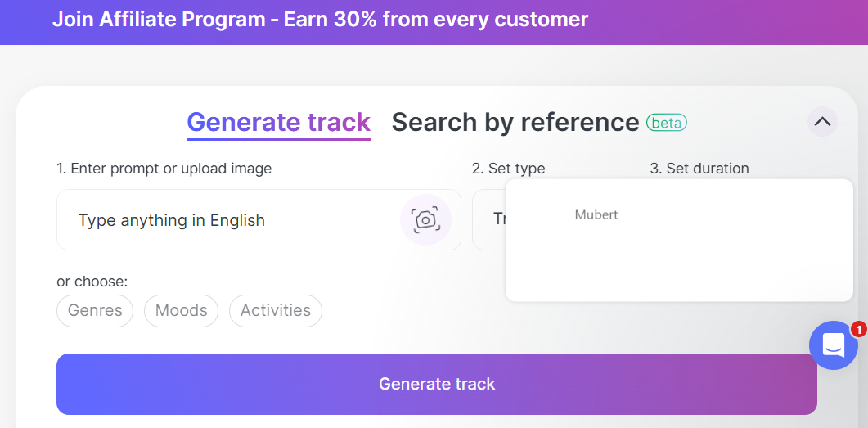Click the or choose label text
Screen dimensions: 868x428
coord(92,282)
